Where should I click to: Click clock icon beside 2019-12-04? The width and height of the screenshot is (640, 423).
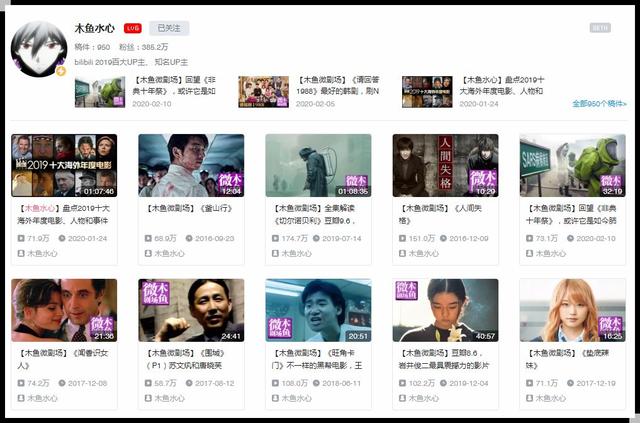(444, 383)
